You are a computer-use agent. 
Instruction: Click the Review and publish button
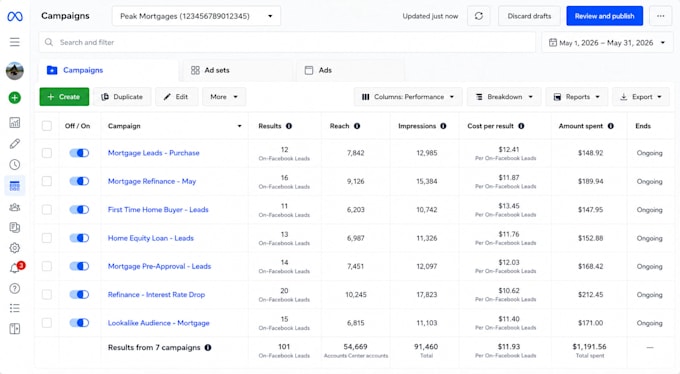605,16
